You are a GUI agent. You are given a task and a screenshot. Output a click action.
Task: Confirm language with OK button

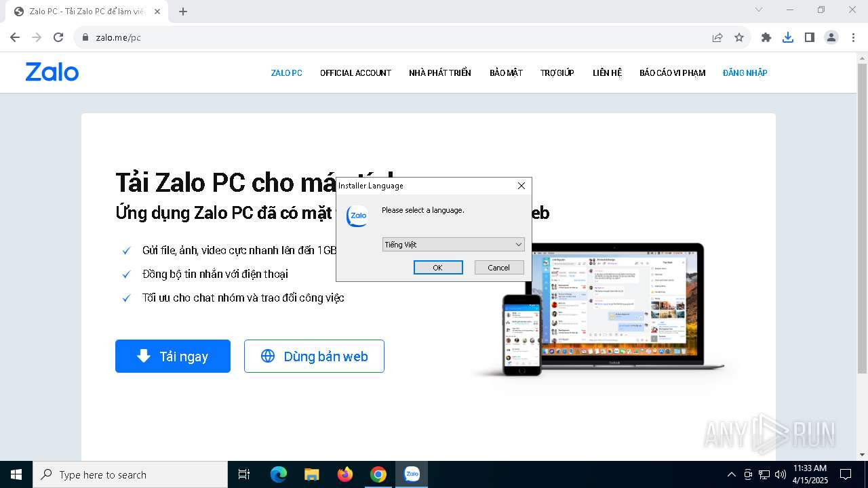click(x=438, y=267)
